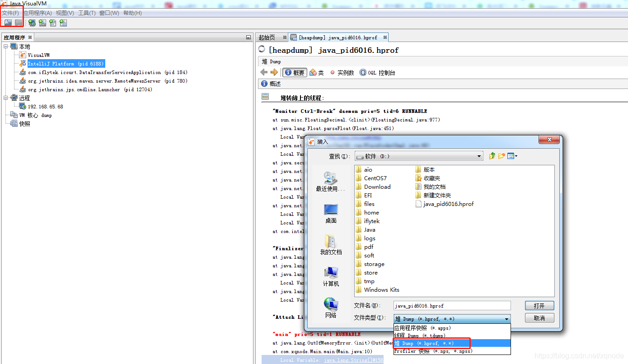Switch to the 起始页 tab
Image resolution: width=628 pixels, height=364 pixels.
coord(267,37)
